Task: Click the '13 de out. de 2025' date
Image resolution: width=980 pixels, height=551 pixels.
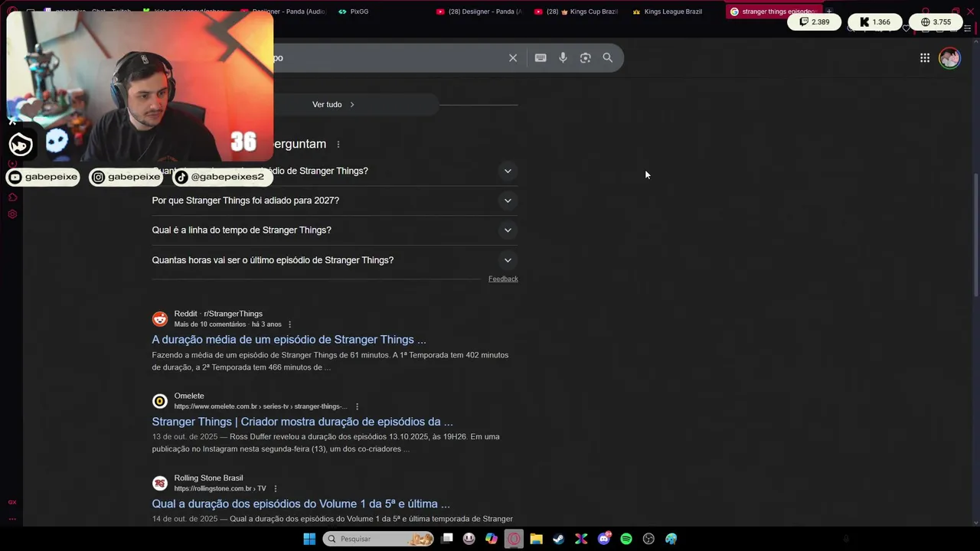Action: pyautogui.click(x=185, y=437)
